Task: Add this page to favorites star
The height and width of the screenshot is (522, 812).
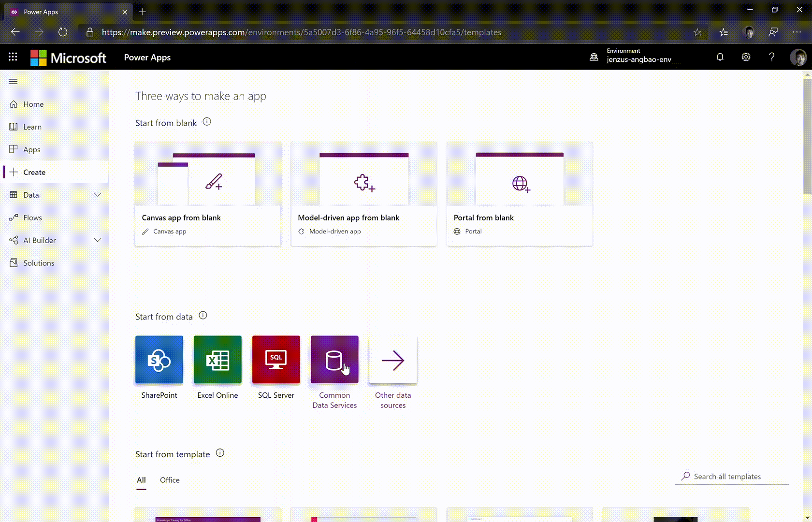Action: pyautogui.click(x=697, y=32)
